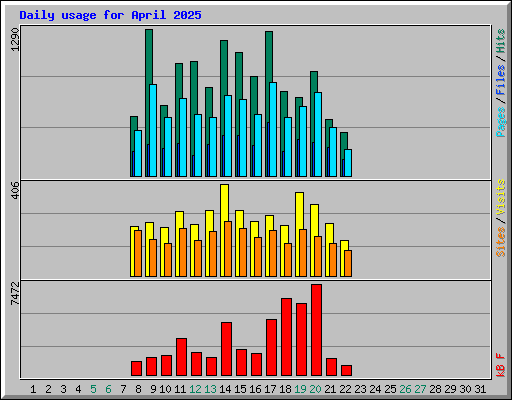Click day 12 weekend label on axis
The image size is (512, 400).
(x=195, y=389)
